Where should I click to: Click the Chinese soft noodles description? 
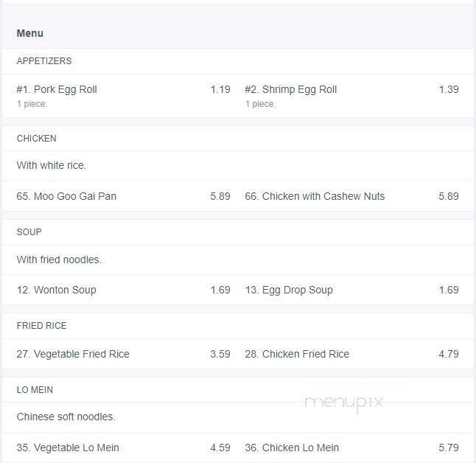[x=66, y=417]
